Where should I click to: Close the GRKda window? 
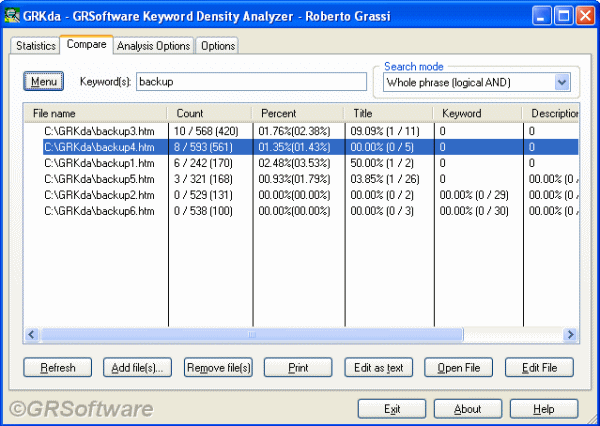585,16
